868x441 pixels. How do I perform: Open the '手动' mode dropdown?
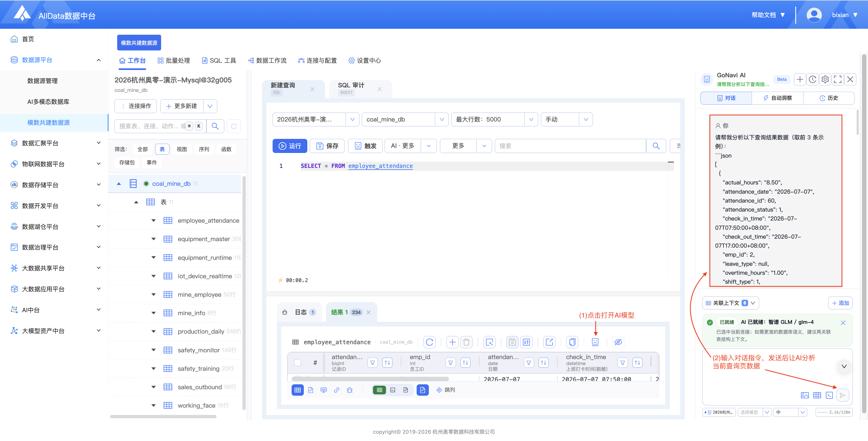tap(566, 120)
